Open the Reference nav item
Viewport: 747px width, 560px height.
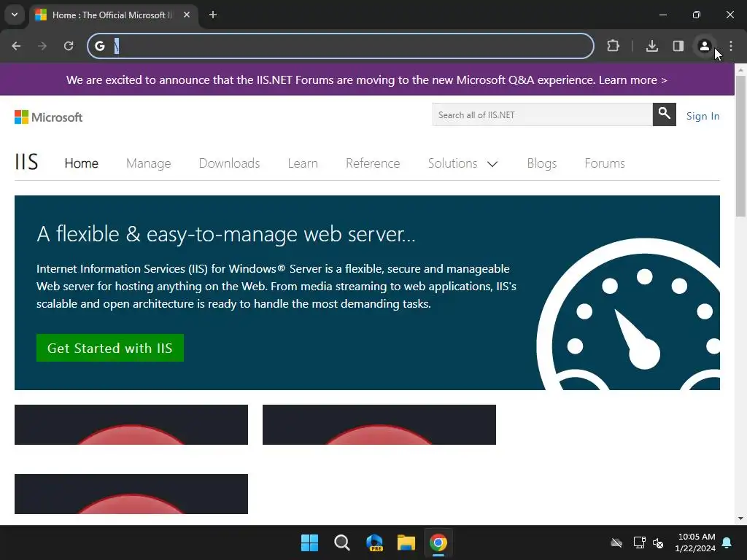373,163
